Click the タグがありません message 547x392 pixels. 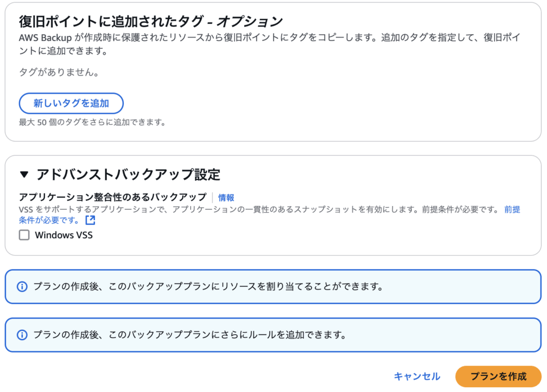[x=59, y=72]
